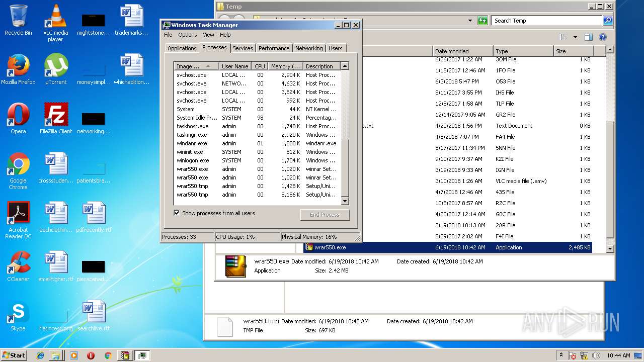Sort files by Size column header
The height and width of the screenshot is (362, 644).
(x=574, y=51)
